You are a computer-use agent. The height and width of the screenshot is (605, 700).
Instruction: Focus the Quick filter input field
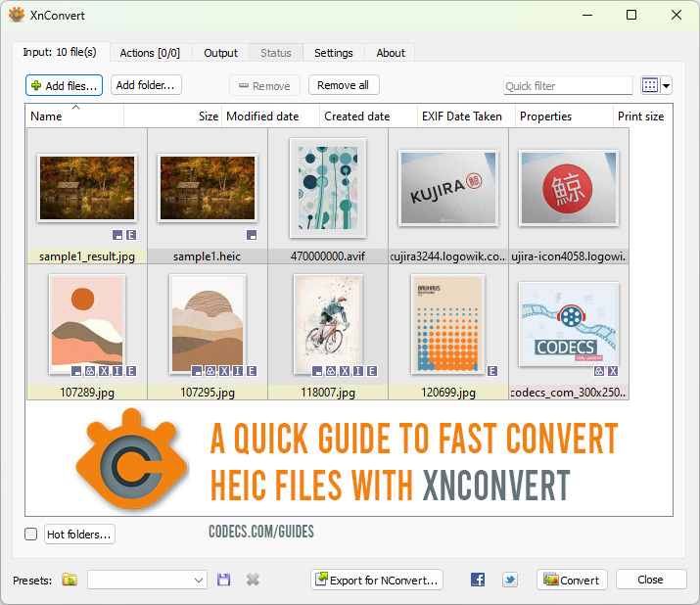point(568,86)
